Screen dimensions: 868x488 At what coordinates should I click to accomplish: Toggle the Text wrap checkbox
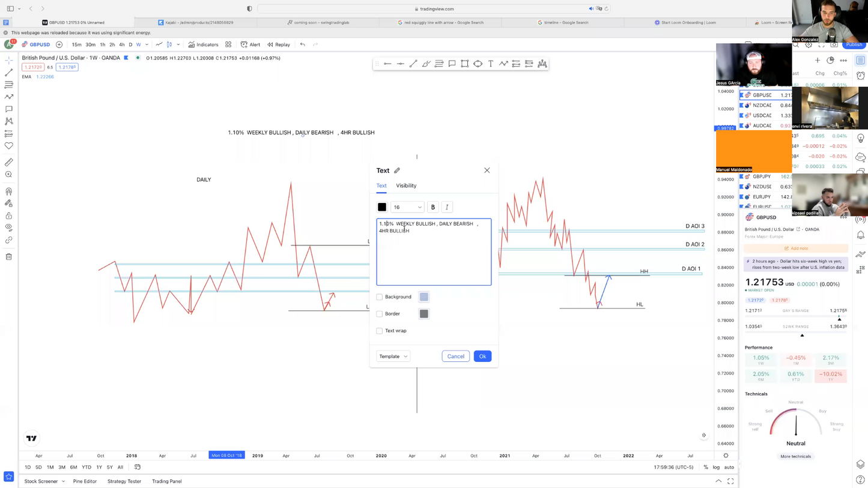coord(380,331)
